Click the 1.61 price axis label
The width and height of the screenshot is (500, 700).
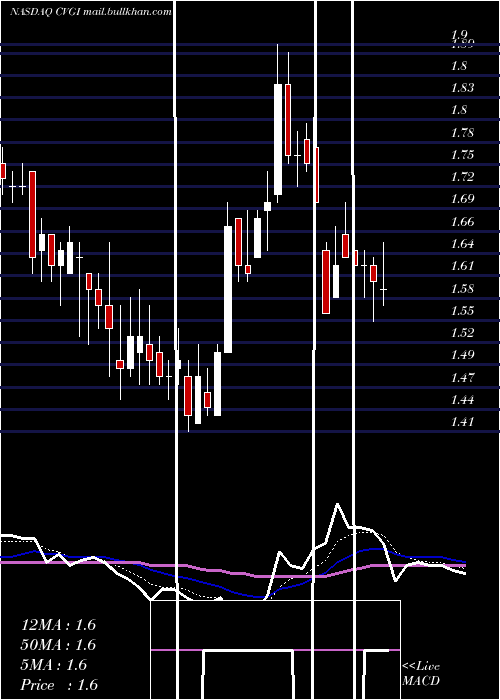[462, 266]
